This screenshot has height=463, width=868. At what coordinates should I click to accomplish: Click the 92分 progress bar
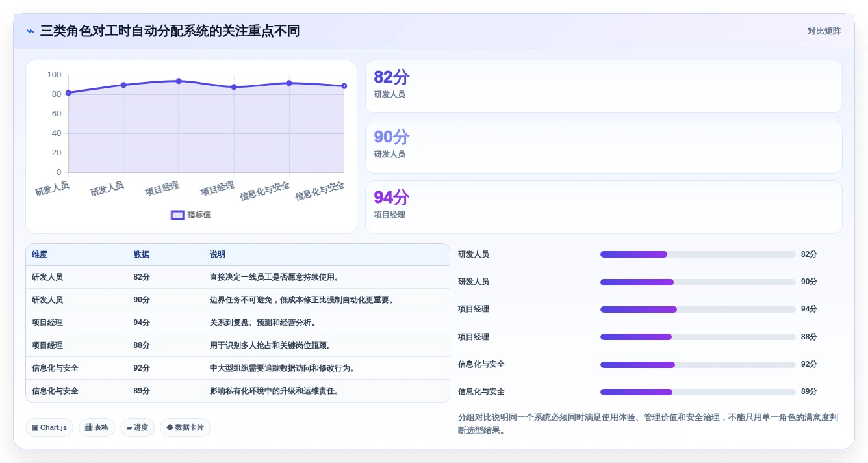[698, 365]
